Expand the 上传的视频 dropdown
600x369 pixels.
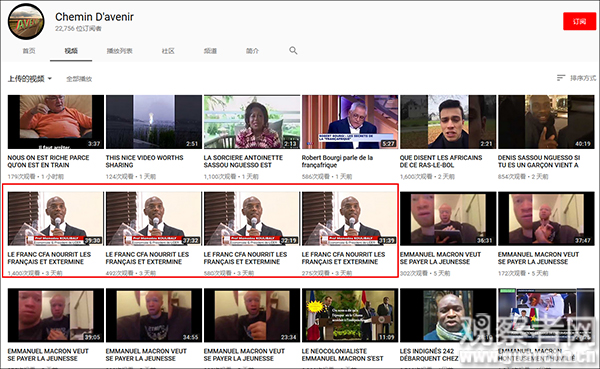30,79
